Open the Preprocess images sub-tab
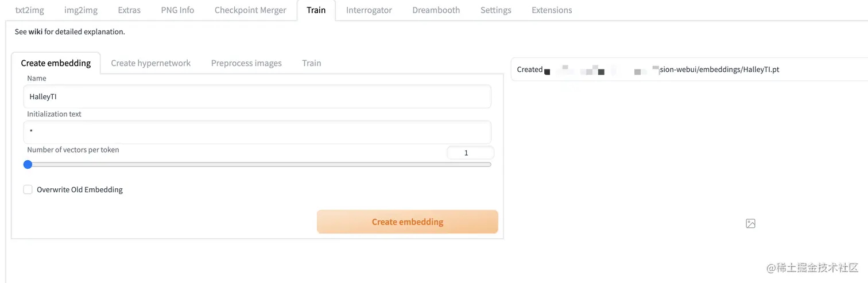This screenshot has height=283, width=868. click(x=246, y=63)
